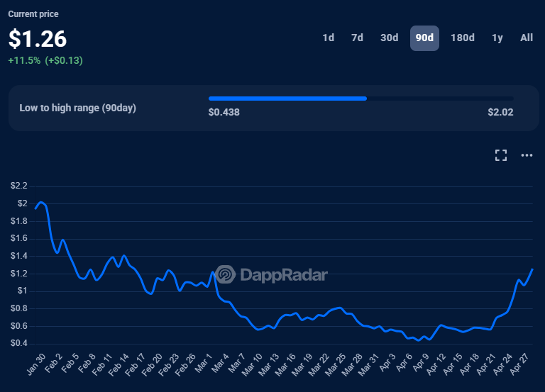Choose the 180d time range
545x392 pixels.
tap(462, 38)
